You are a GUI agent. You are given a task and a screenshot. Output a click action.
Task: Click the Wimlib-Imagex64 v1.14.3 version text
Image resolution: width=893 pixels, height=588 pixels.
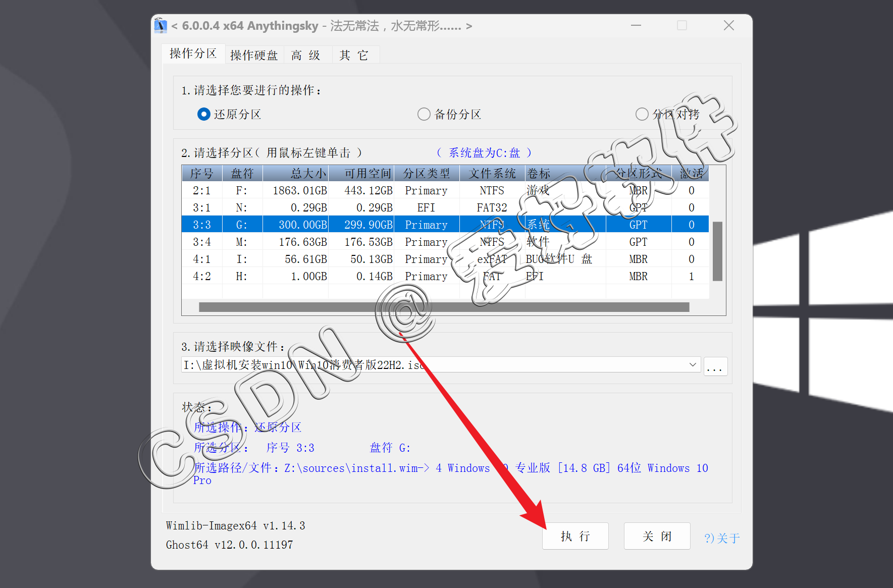pos(235,526)
